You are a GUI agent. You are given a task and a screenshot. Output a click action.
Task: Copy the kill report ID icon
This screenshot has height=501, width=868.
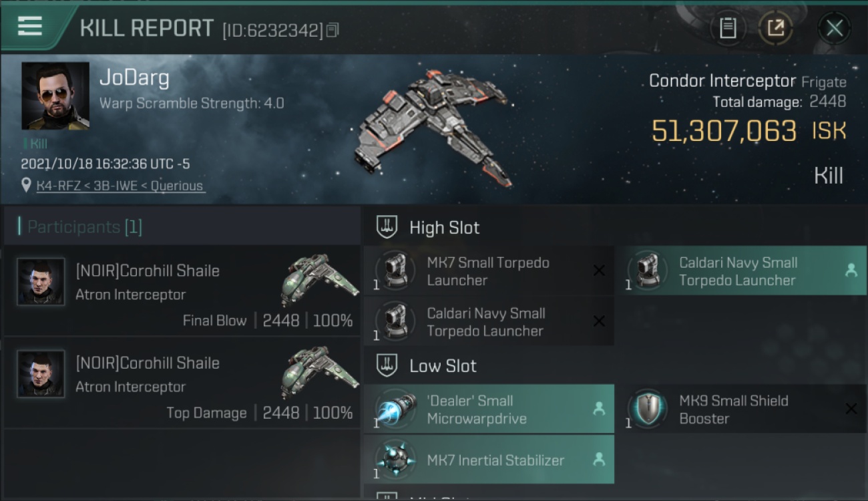[x=333, y=30]
